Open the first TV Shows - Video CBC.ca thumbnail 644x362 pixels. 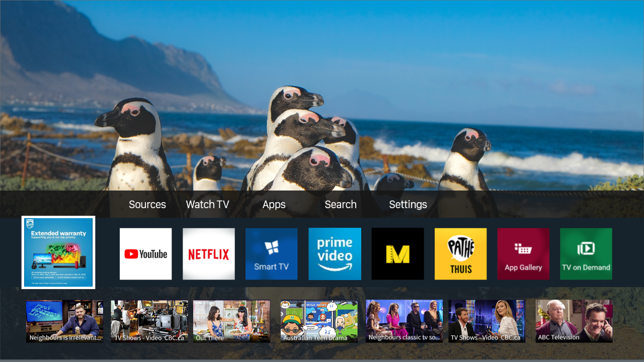[149, 321]
